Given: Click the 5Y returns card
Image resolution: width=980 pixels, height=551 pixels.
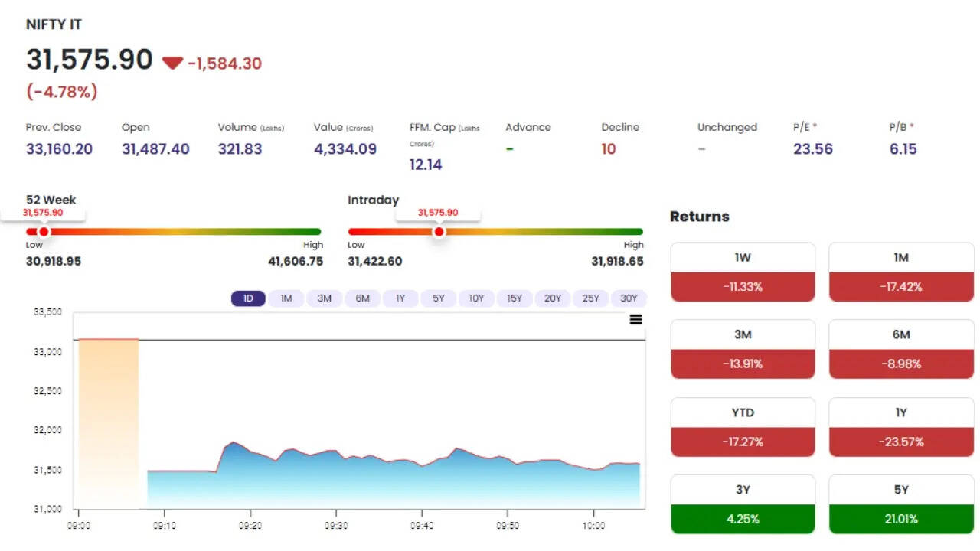Looking at the screenshot, I should coord(901,504).
